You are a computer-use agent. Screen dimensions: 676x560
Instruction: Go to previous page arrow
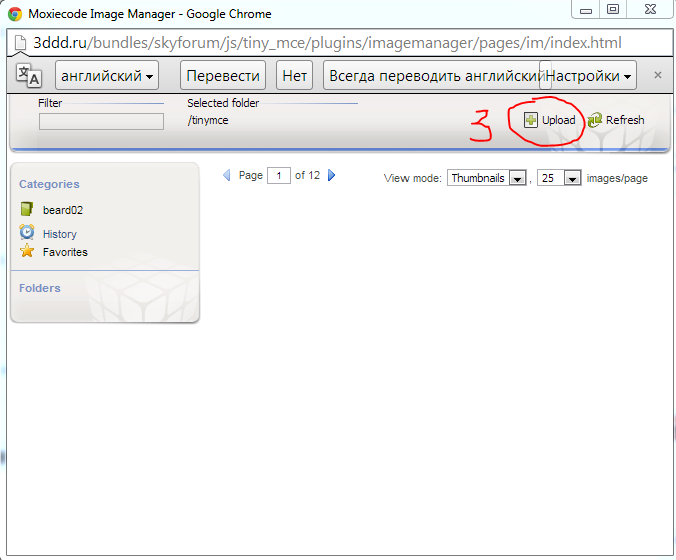pyautogui.click(x=227, y=175)
